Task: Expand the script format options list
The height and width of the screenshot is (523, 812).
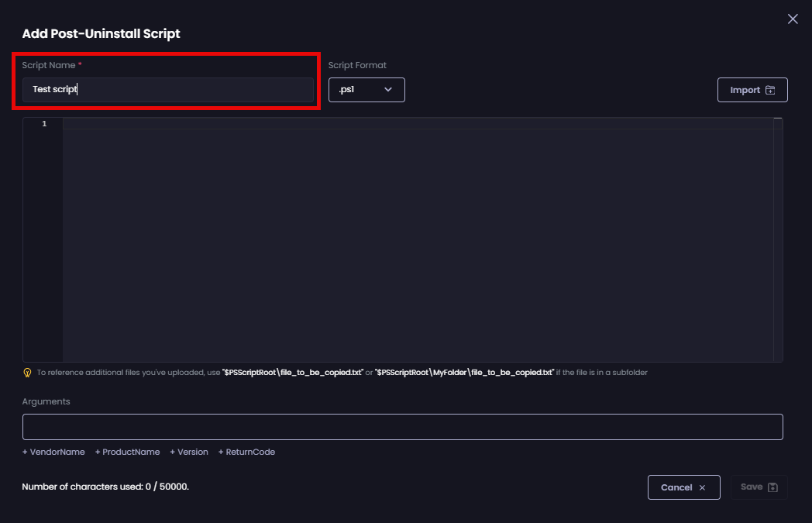Action: pos(366,90)
